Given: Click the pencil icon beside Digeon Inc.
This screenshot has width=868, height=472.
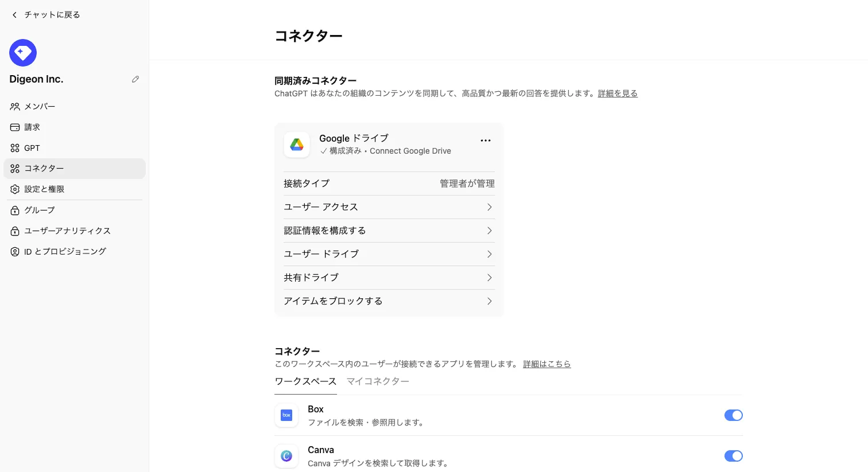Looking at the screenshot, I should [x=135, y=79].
